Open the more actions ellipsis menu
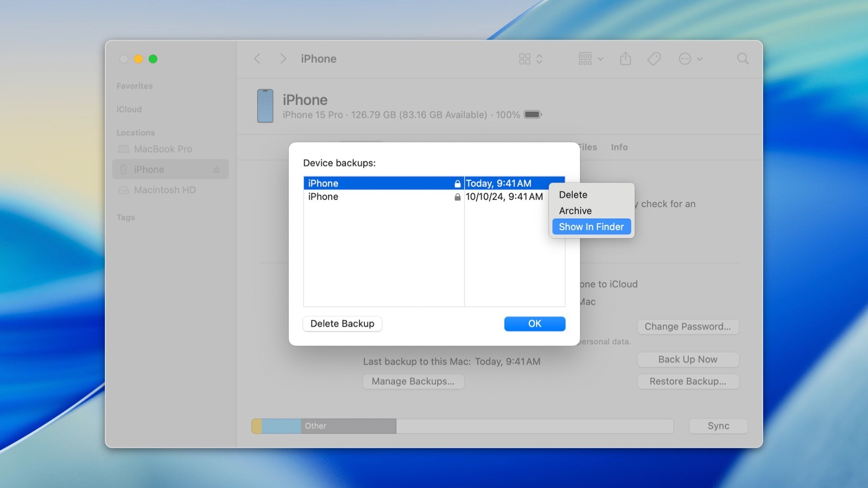The image size is (868, 488). tap(690, 59)
